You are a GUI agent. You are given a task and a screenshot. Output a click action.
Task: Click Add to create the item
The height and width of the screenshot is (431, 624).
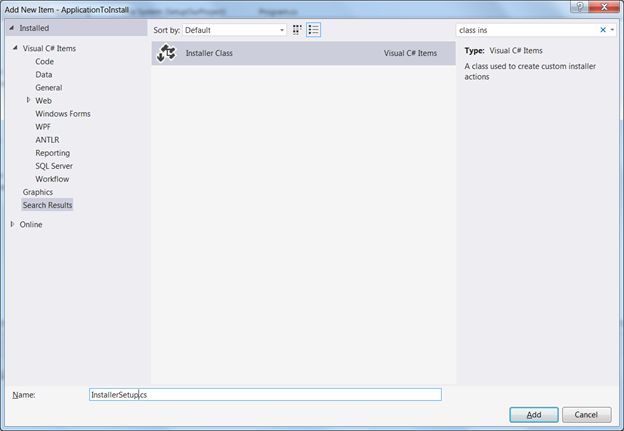(x=534, y=415)
